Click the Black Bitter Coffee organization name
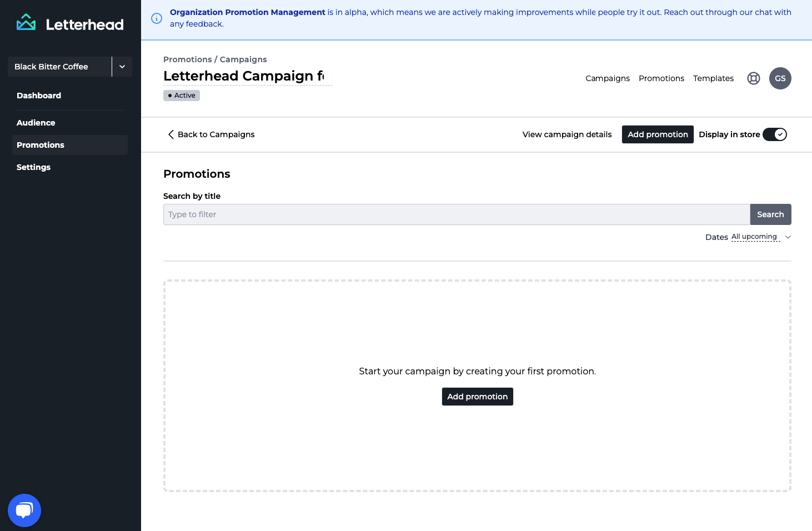This screenshot has width=812, height=531. 51,67
